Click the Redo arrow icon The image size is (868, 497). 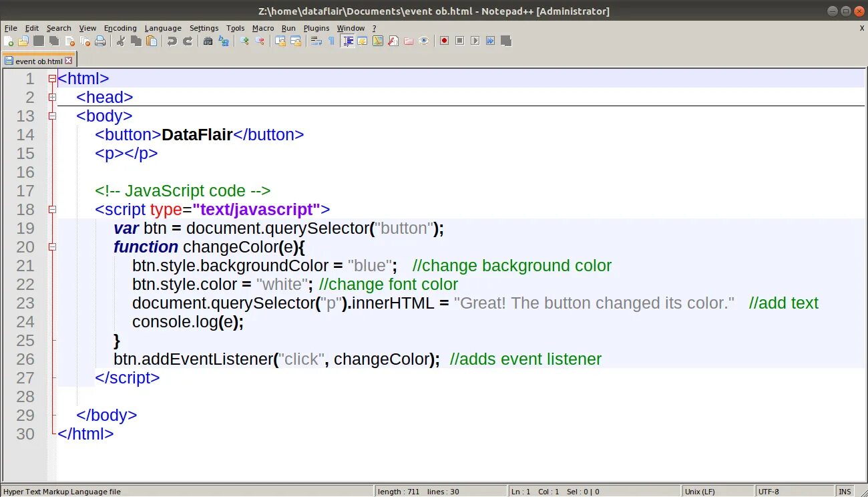188,41
